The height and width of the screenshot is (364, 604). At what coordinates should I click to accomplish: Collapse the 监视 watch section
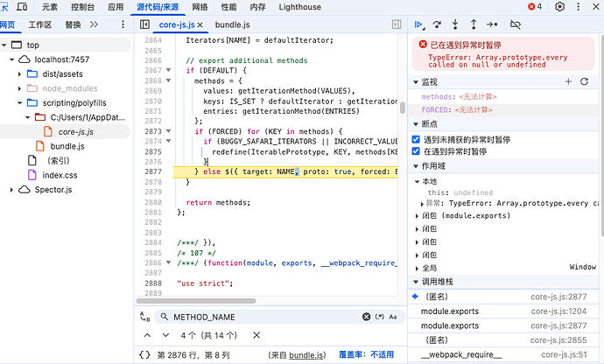tap(416, 82)
